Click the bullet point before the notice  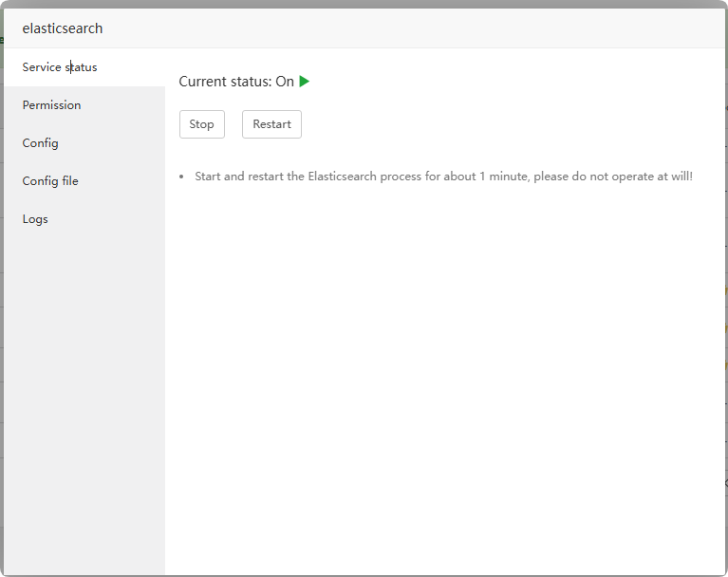click(181, 177)
